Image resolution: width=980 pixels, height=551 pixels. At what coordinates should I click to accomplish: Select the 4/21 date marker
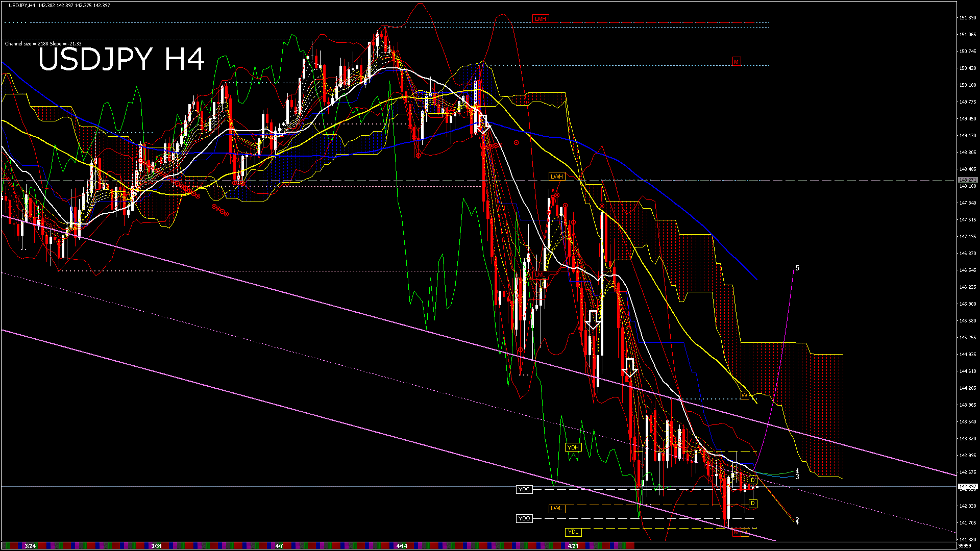pos(573,546)
